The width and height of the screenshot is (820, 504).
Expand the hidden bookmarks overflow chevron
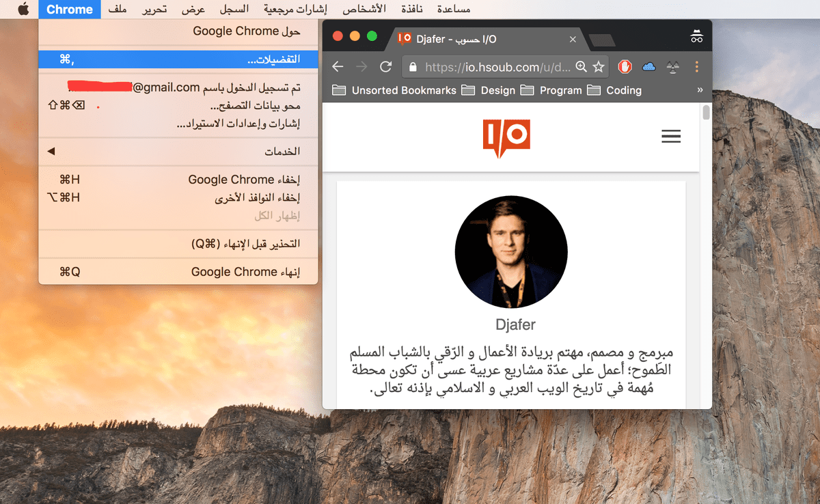tap(699, 90)
